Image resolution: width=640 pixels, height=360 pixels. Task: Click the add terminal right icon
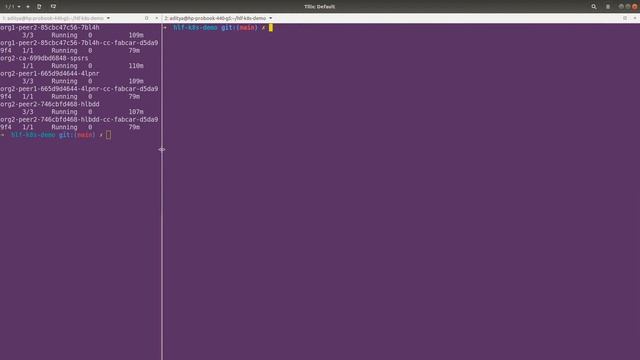coord(39,7)
